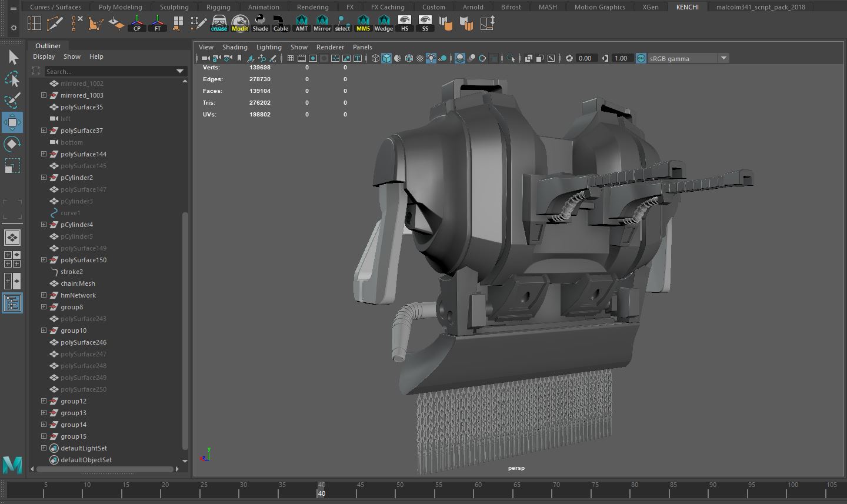Open the Modit shelf tool
Viewport: 847px width, 504px height.
point(240,24)
